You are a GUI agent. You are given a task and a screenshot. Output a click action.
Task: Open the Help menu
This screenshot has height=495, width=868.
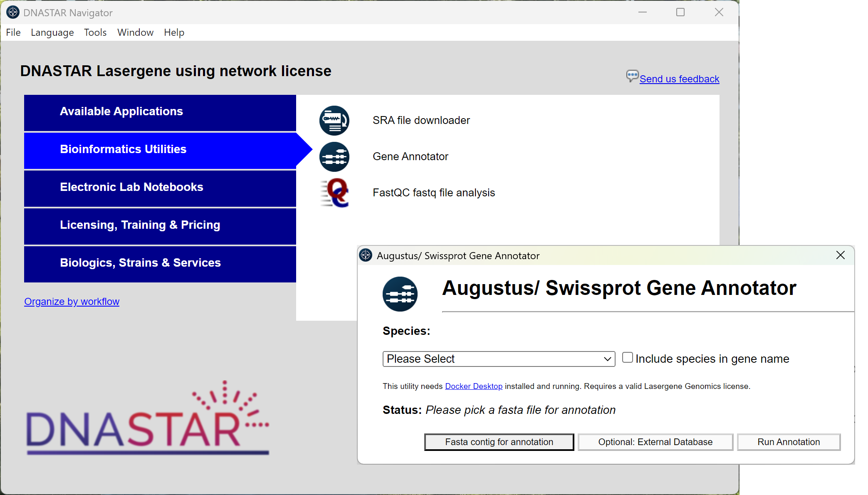click(174, 32)
